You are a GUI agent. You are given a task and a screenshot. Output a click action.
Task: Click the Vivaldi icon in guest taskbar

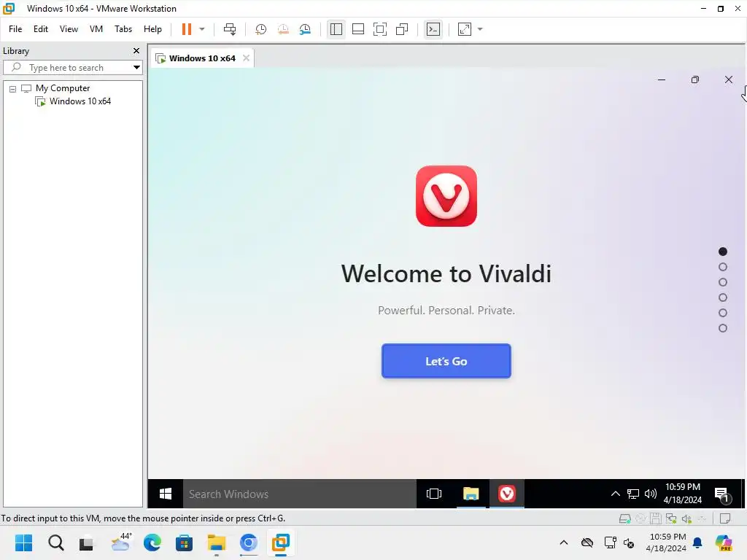506,494
